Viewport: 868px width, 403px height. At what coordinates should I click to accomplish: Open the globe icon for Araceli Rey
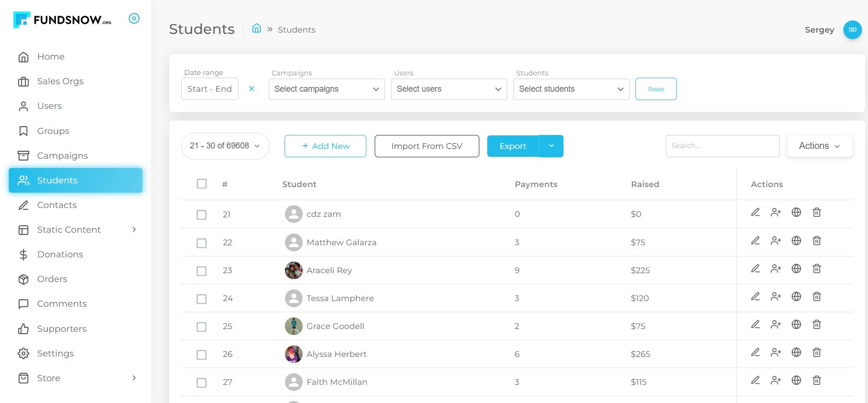click(796, 269)
